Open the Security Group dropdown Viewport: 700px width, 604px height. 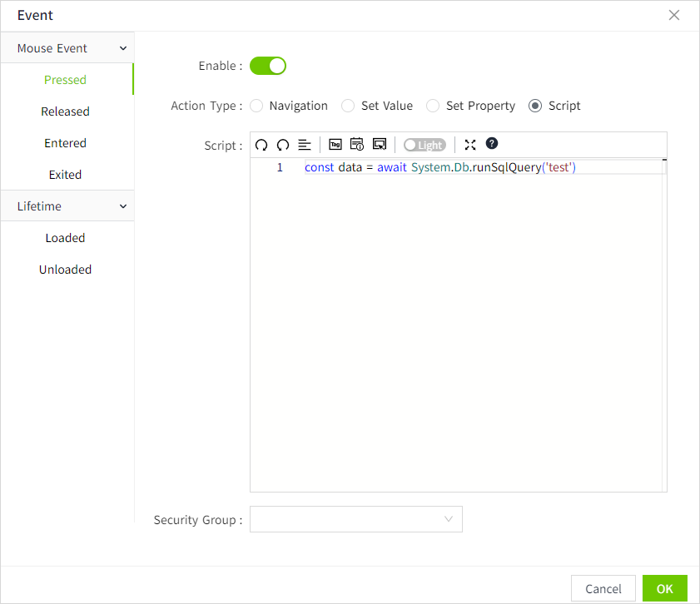(x=356, y=519)
